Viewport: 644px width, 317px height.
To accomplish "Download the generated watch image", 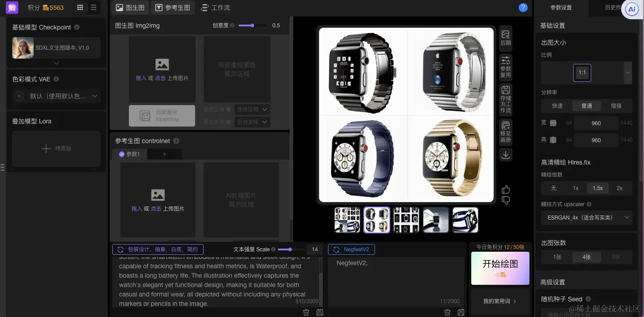I will click(x=505, y=154).
